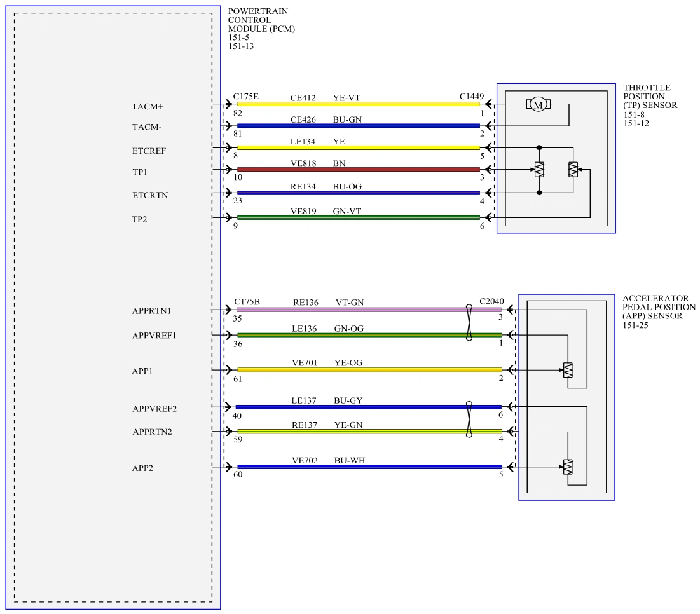Select the TACM- pin label

[x=146, y=127]
